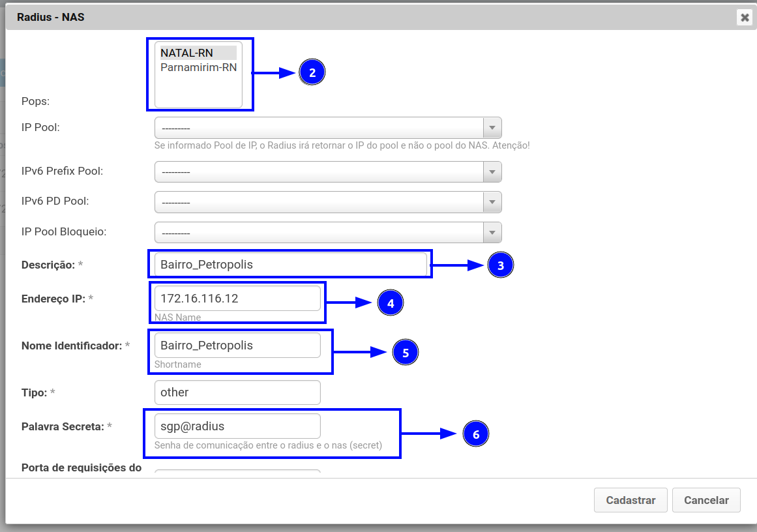
Task: Click the number 3 annotation marker
Action: (501, 265)
